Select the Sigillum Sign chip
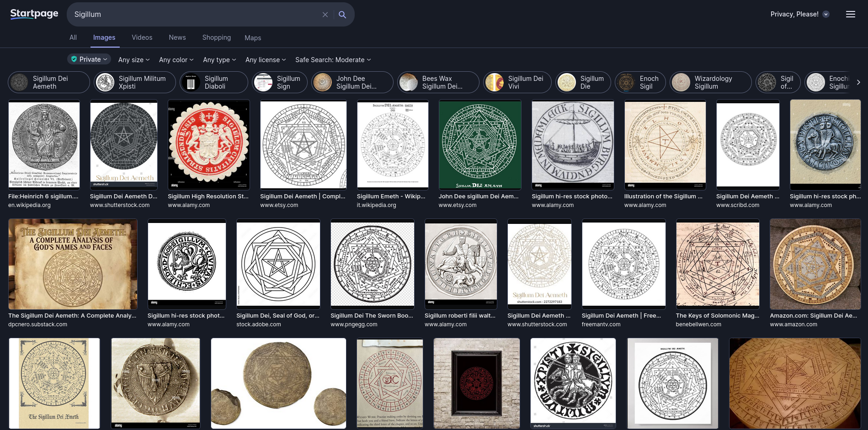Image resolution: width=868 pixels, height=430 pixels. click(x=280, y=82)
